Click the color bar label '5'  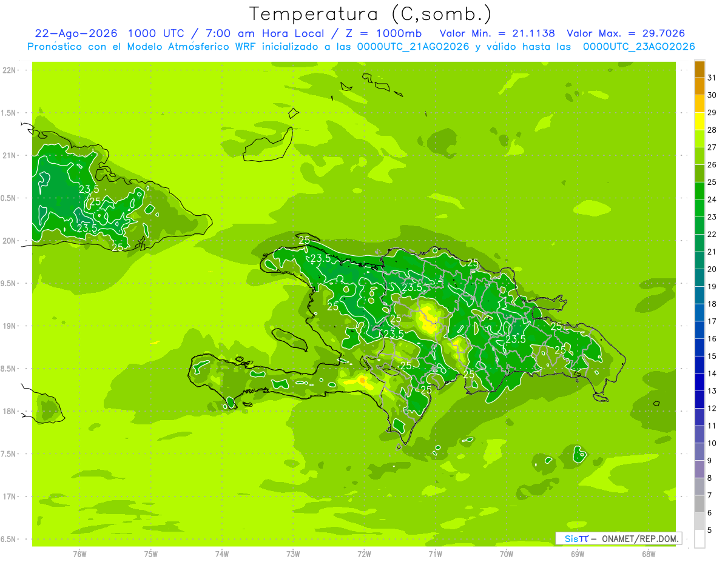(709, 530)
